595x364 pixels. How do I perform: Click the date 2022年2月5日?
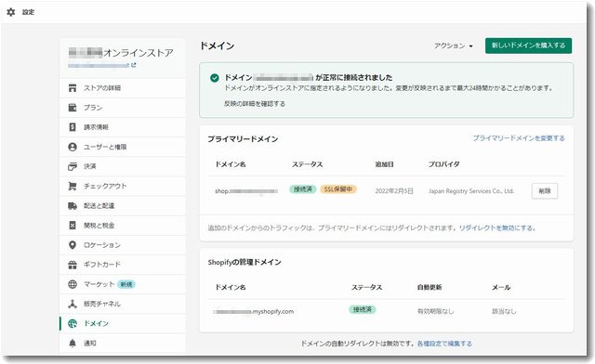[394, 191]
